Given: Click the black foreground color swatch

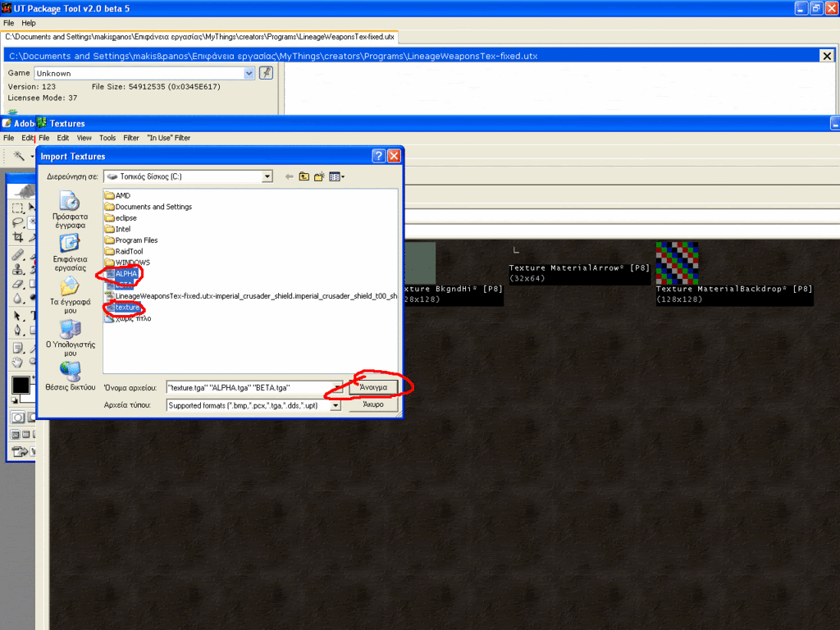Looking at the screenshot, I should coord(20,385).
